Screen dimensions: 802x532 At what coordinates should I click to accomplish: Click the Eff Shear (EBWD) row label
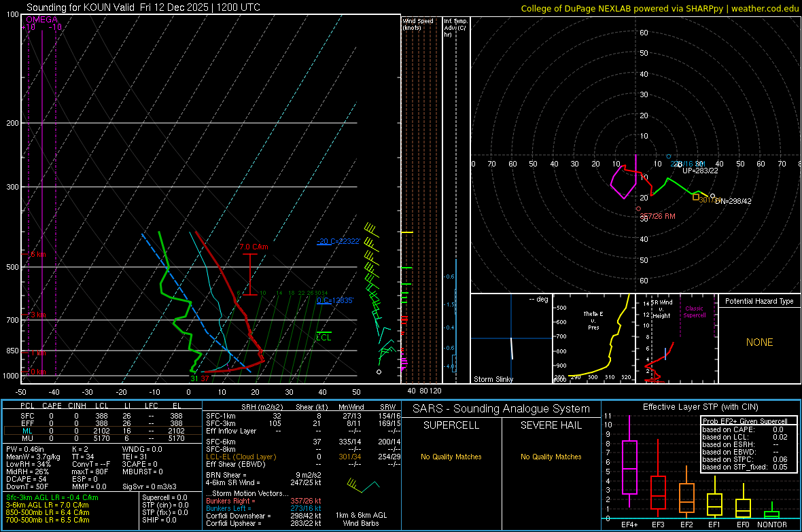tap(235, 465)
